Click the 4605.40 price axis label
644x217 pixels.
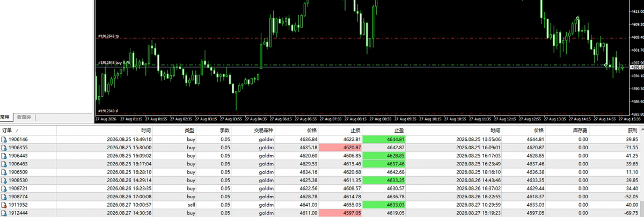(x=637, y=38)
